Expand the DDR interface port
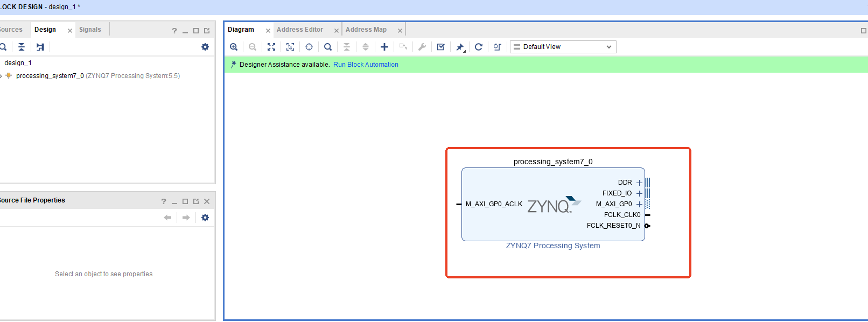The image size is (868, 322). coord(640,183)
